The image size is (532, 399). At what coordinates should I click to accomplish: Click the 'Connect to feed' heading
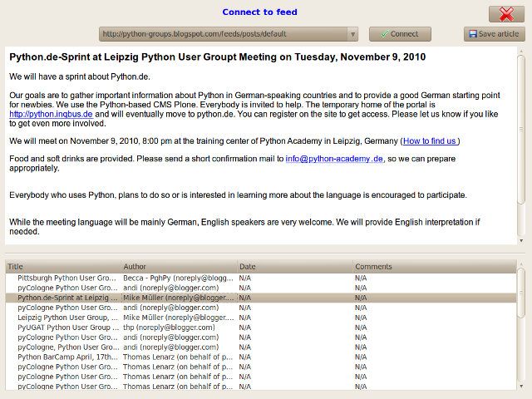tap(260, 12)
